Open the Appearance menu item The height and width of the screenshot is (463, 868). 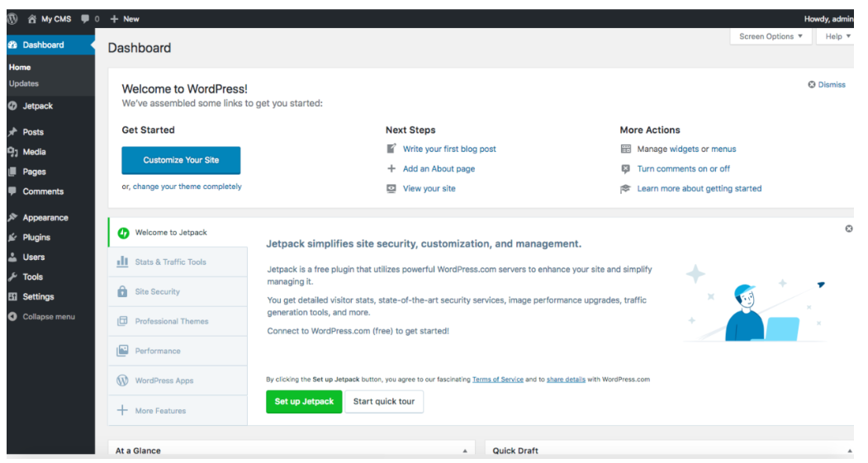click(51, 217)
